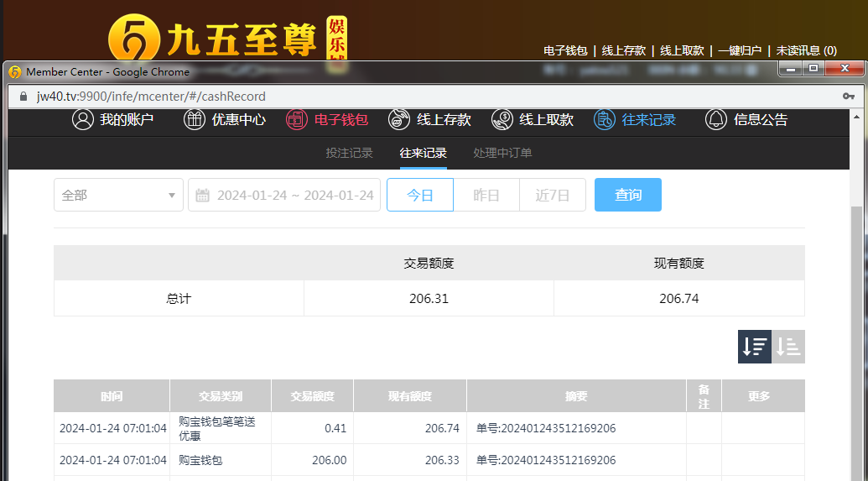Open the date range picker
This screenshot has width=868, height=481.
[284, 195]
